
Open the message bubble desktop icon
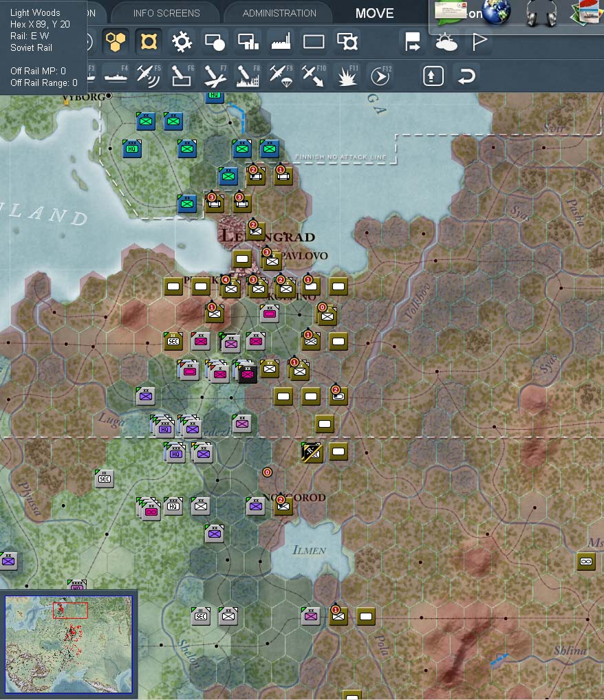point(451,12)
